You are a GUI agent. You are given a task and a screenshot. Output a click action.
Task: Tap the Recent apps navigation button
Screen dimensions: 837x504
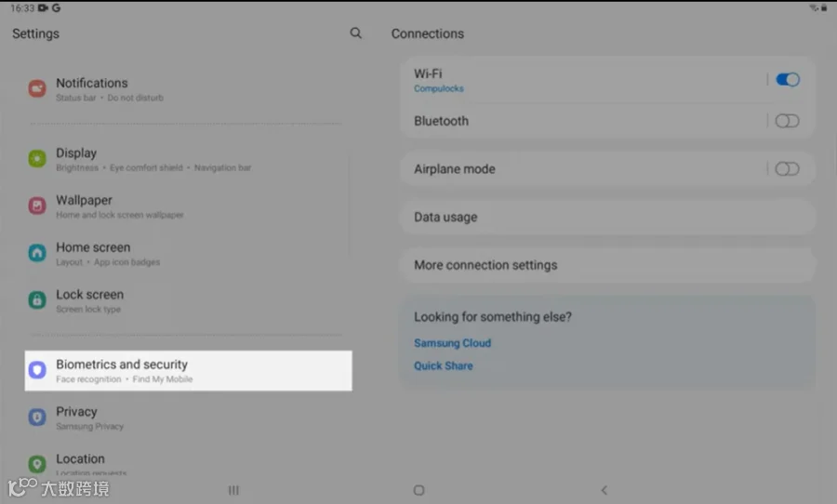[233, 490]
